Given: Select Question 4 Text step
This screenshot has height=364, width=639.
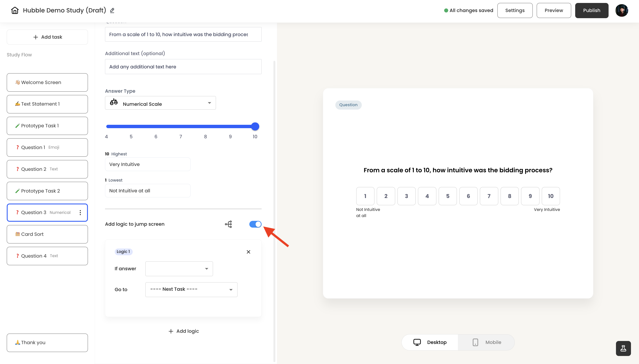Looking at the screenshot, I should pos(47,256).
